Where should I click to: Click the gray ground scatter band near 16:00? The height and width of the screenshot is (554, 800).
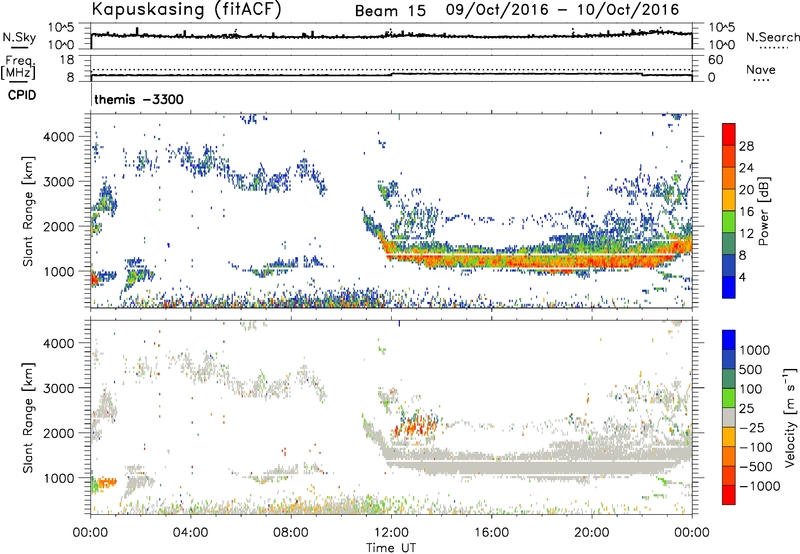tap(491, 462)
